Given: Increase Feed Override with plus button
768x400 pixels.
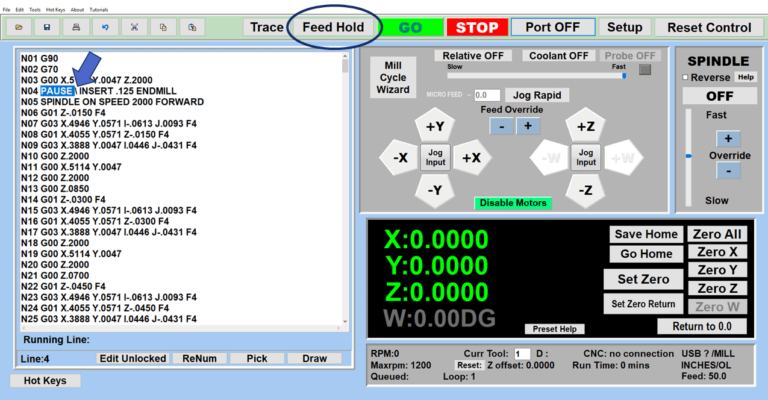Looking at the screenshot, I should click(x=528, y=126).
